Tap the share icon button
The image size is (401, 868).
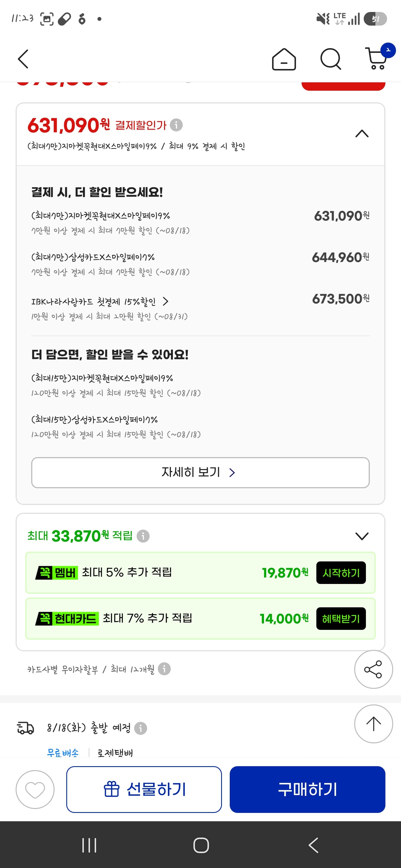[373, 669]
